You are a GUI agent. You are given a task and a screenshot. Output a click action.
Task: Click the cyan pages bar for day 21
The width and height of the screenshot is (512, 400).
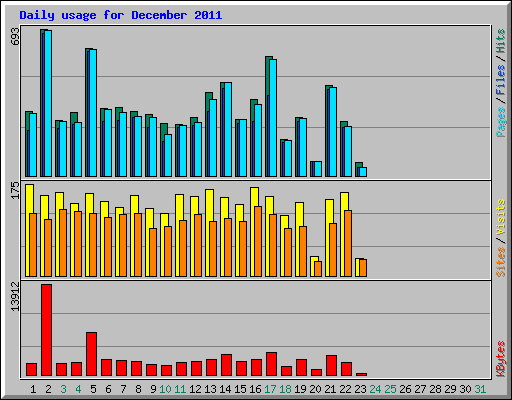pyautogui.click(x=333, y=132)
